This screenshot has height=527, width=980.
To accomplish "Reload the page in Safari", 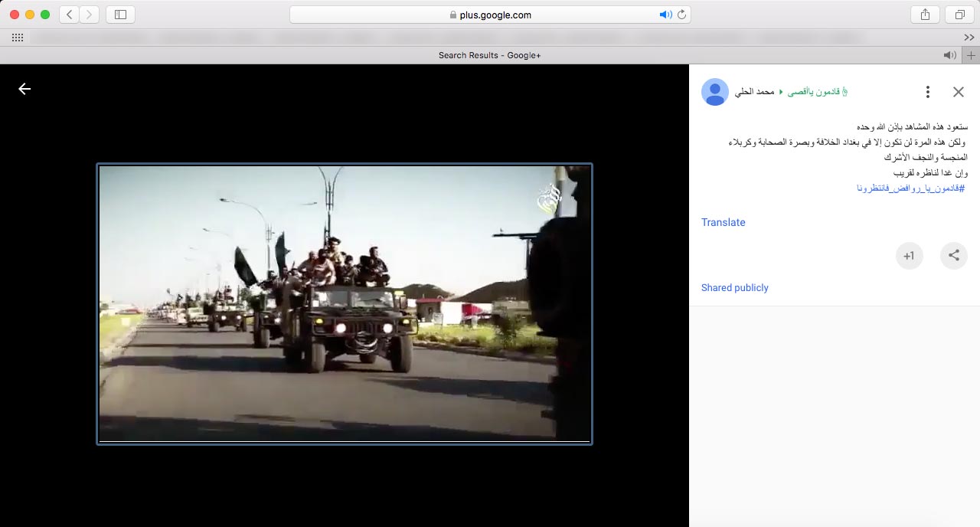I will (x=681, y=15).
